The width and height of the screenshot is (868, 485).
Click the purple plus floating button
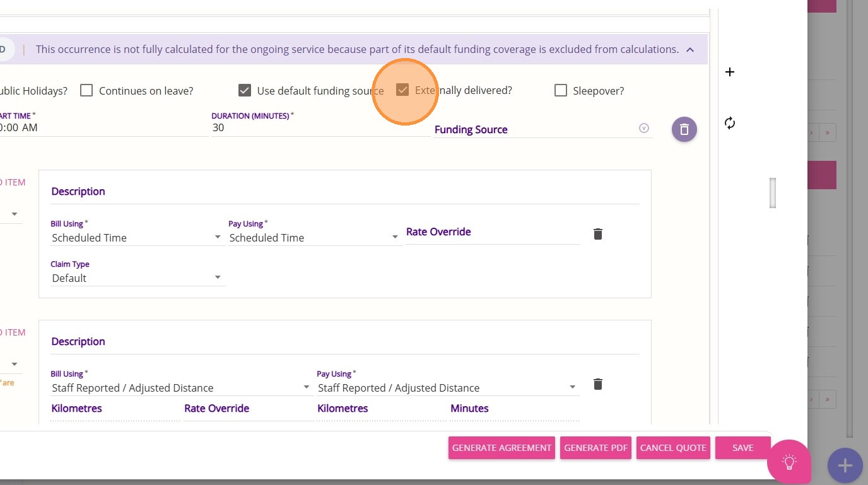(x=845, y=466)
